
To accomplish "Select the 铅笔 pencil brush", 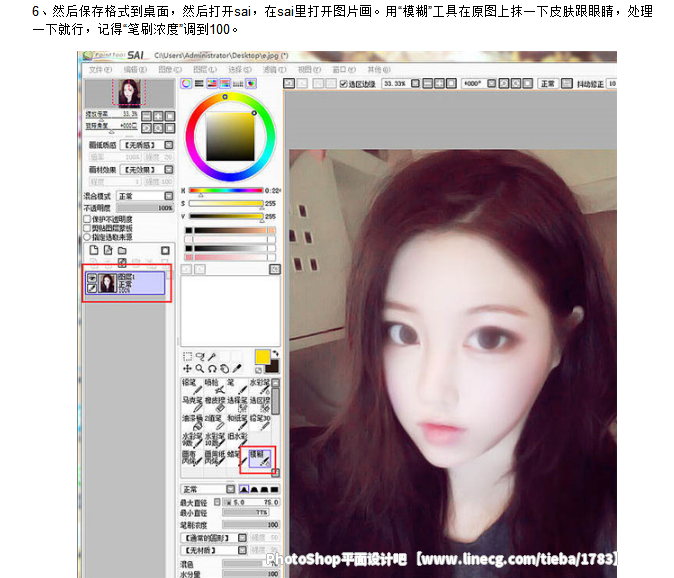I will pyautogui.click(x=192, y=386).
